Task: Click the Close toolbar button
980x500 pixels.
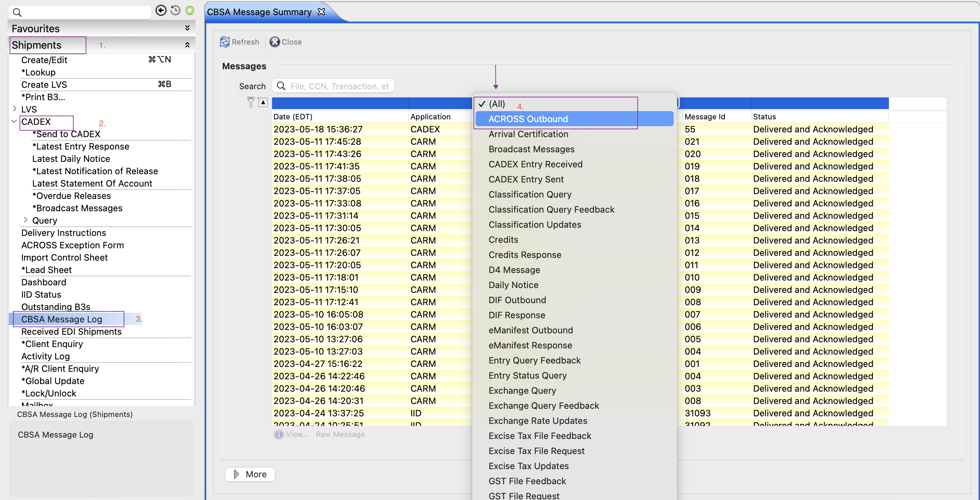Action: point(286,42)
